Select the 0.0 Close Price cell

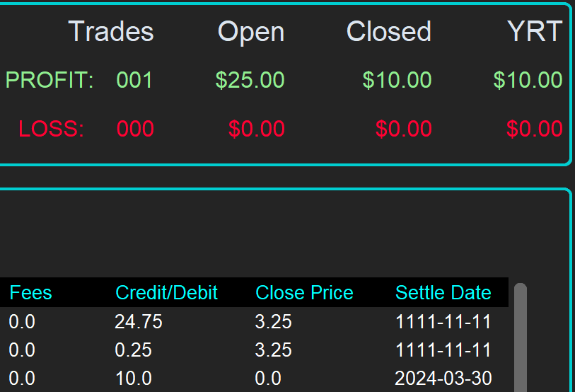tap(268, 379)
